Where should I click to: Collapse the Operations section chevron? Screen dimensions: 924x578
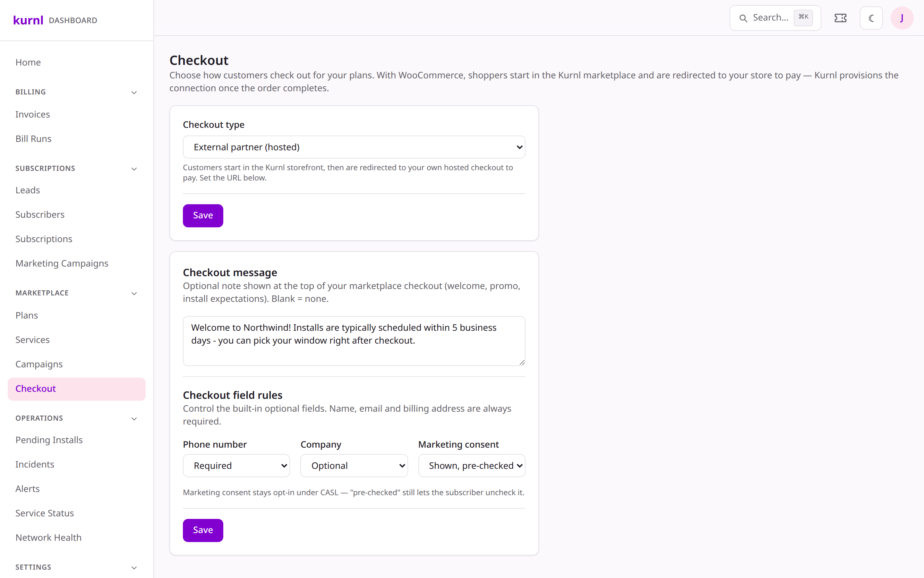[x=134, y=419]
